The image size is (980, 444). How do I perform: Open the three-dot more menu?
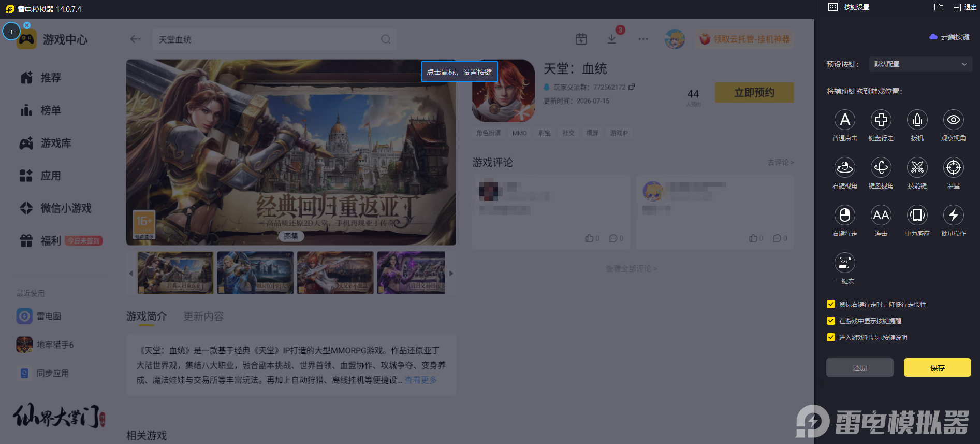[x=643, y=39]
